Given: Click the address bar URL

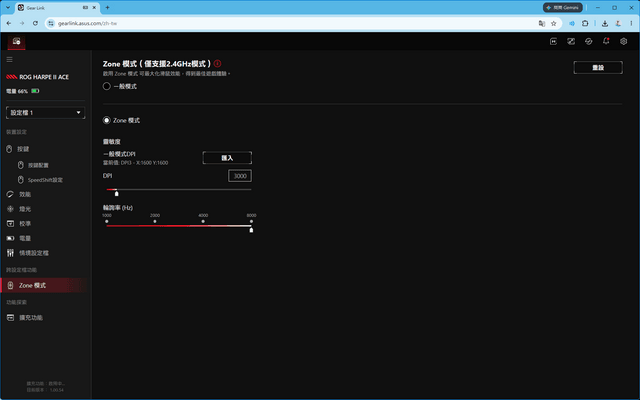Looking at the screenshot, I should [87, 23].
